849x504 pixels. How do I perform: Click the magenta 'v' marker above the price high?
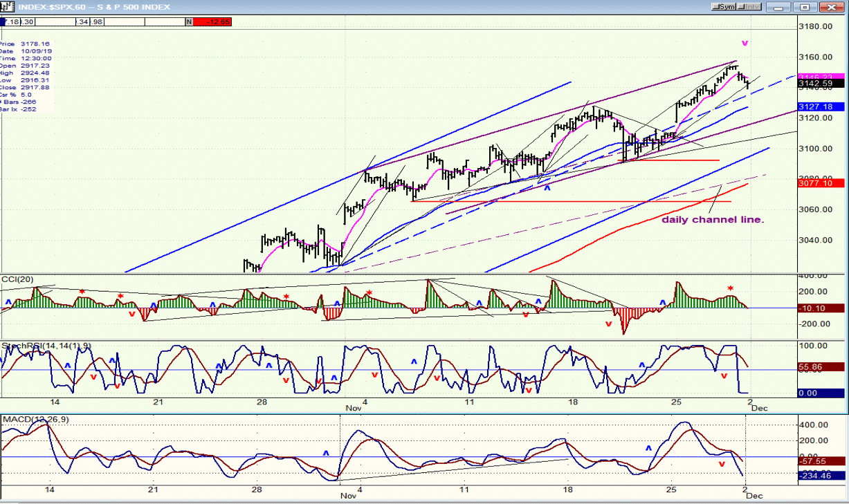point(745,43)
